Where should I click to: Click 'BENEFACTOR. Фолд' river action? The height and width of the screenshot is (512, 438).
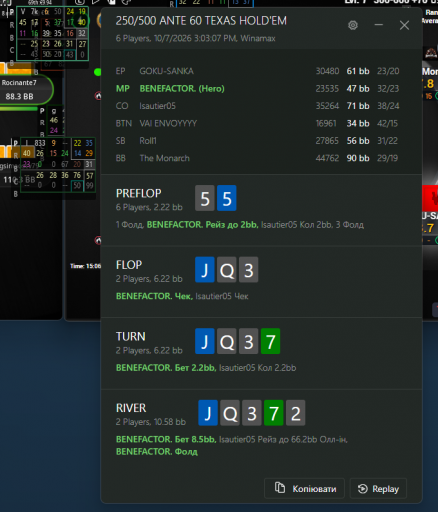pos(157,452)
